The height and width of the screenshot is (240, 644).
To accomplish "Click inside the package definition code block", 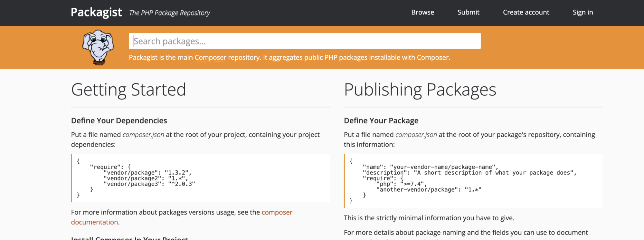I will click(473, 181).
